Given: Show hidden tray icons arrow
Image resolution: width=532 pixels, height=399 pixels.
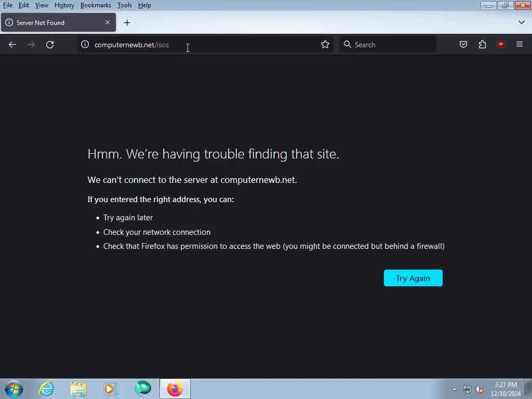Looking at the screenshot, I should pos(454,389).
